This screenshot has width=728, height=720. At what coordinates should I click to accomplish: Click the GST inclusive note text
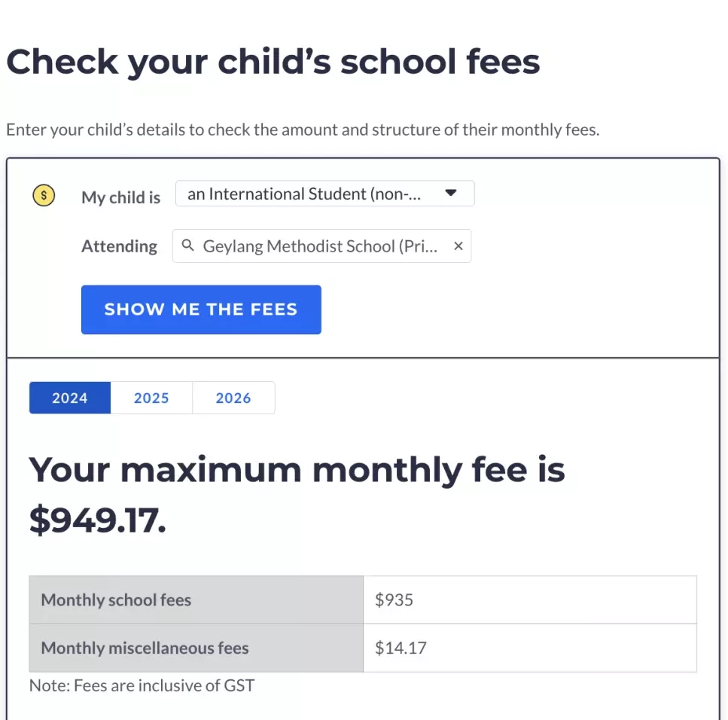coord(142,685)
